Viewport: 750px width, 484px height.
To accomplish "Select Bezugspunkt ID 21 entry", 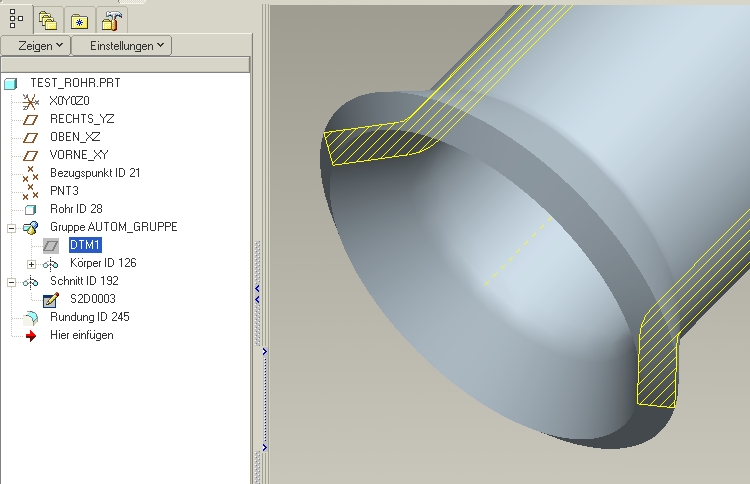I will 95,173.
